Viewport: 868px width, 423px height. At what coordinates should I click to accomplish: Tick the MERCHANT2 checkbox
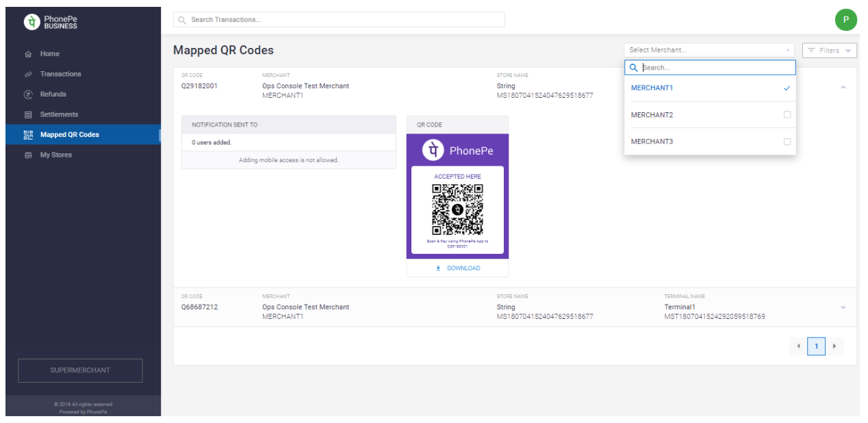tap(787, 115)
